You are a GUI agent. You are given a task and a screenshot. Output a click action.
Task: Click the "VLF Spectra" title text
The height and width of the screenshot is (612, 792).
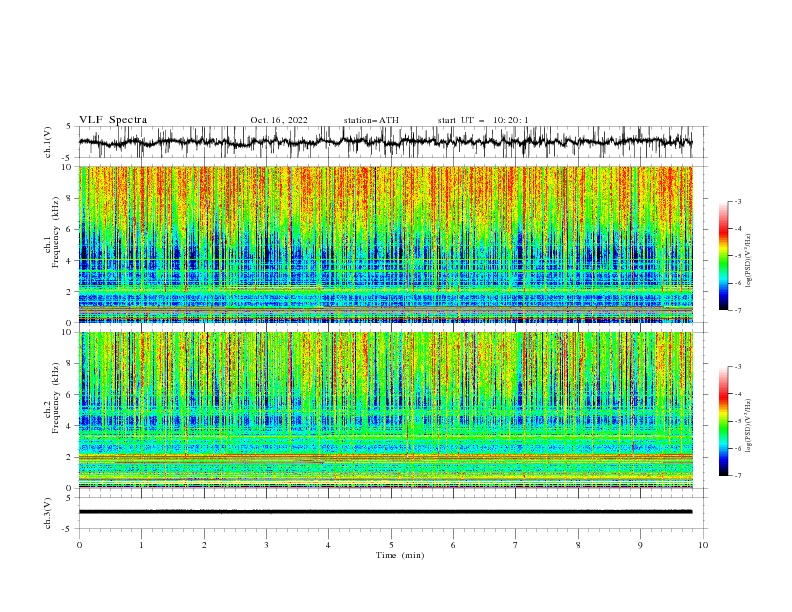113,120
